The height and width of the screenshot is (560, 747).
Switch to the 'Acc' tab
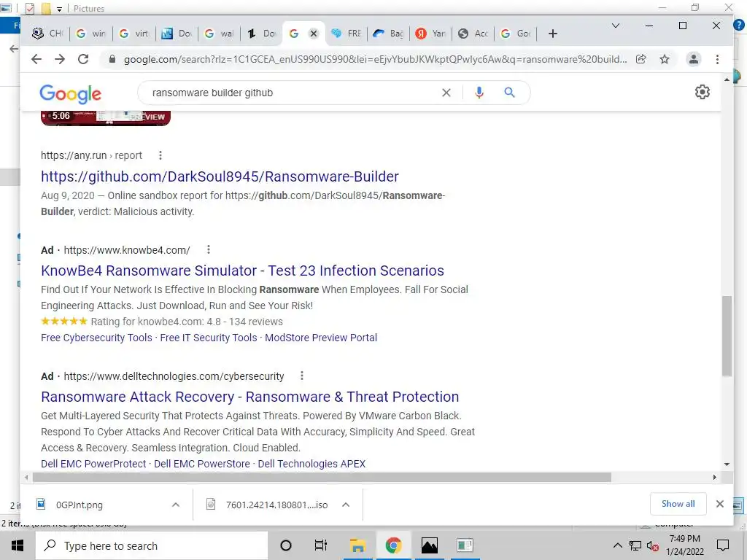point(473,34)
